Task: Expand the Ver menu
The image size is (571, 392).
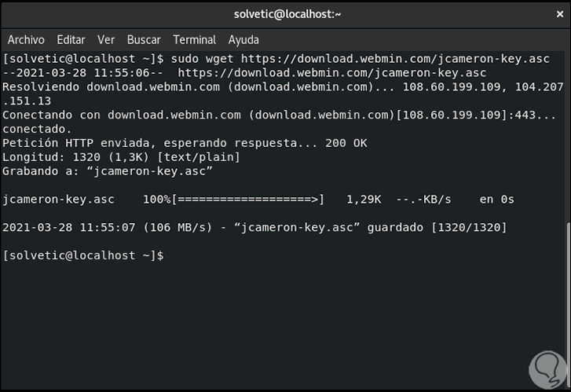Action: point(106,39)
